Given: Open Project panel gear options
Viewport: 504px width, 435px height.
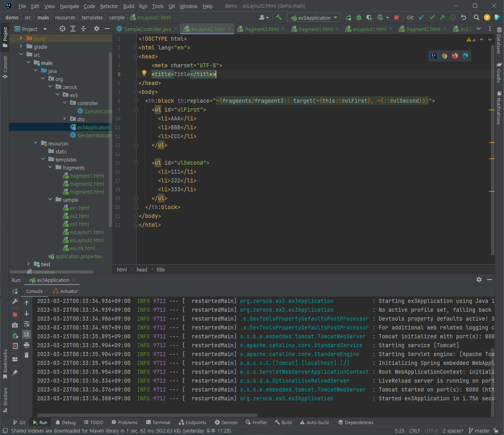Looking at the screenshot, I should point(96,29).
